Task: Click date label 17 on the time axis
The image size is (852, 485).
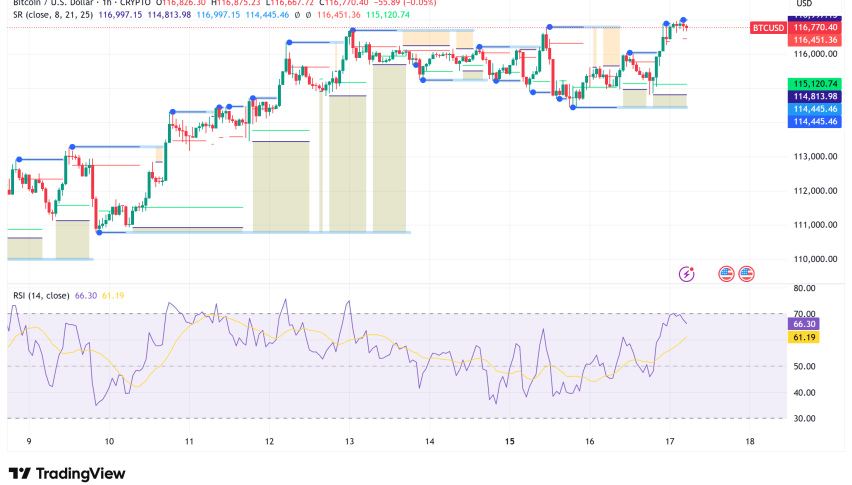Action: coord(669,442)
